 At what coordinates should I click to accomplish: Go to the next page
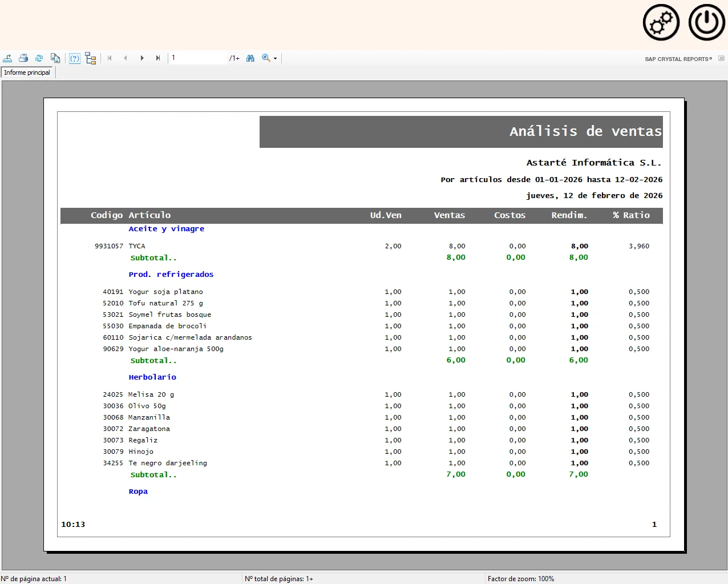[142, 58]
